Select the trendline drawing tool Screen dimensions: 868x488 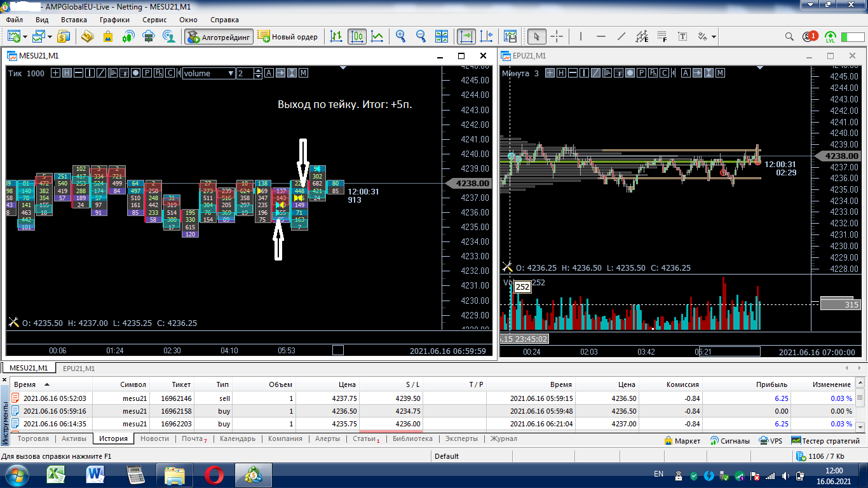[x=621, y=36]
